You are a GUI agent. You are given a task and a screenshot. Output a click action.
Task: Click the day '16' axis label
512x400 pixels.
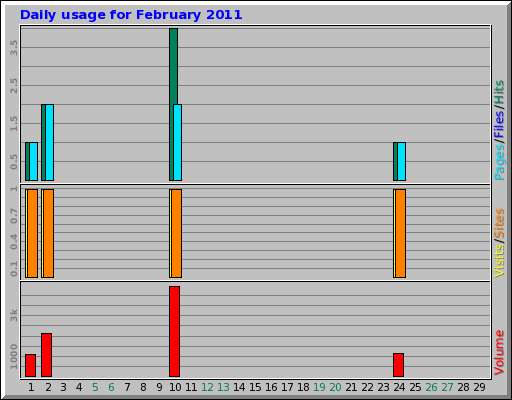[271, 387]
